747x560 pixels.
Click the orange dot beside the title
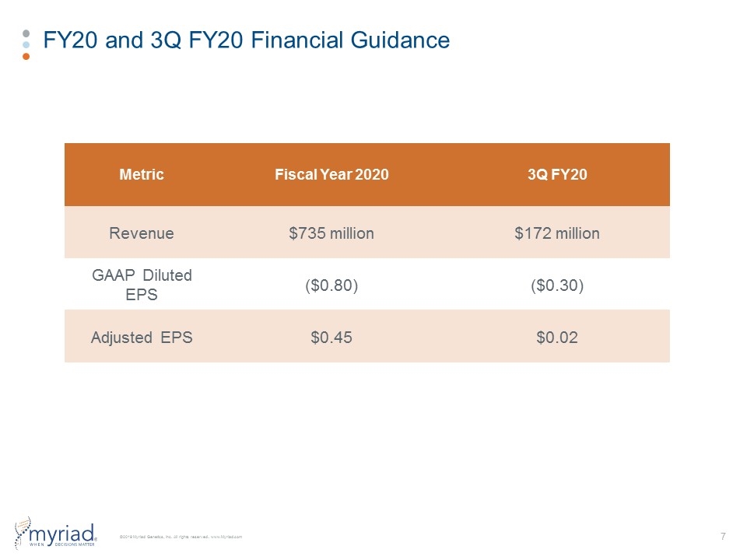[x=26, y=56]
